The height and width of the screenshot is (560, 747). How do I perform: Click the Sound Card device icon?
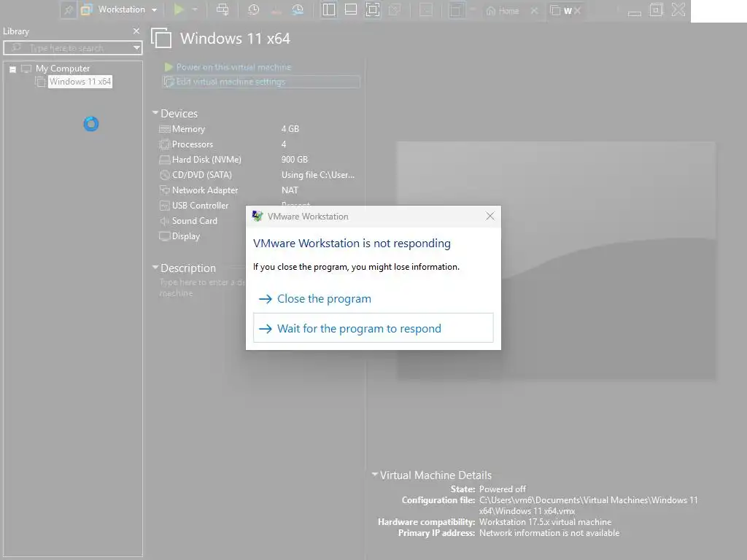coord(164,220)
